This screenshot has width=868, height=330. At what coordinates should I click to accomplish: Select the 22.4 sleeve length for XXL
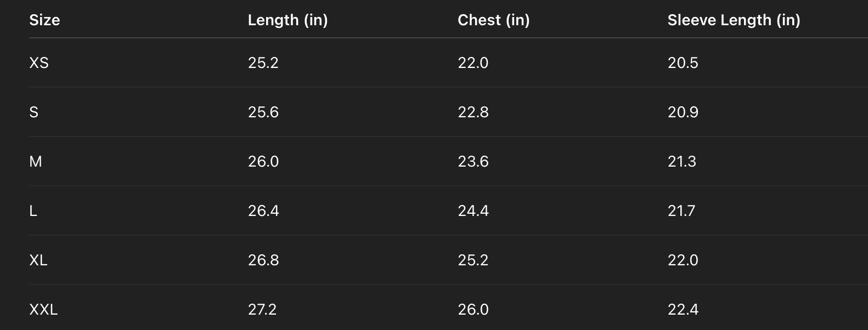pyautogui.click(x=683, y=310)
